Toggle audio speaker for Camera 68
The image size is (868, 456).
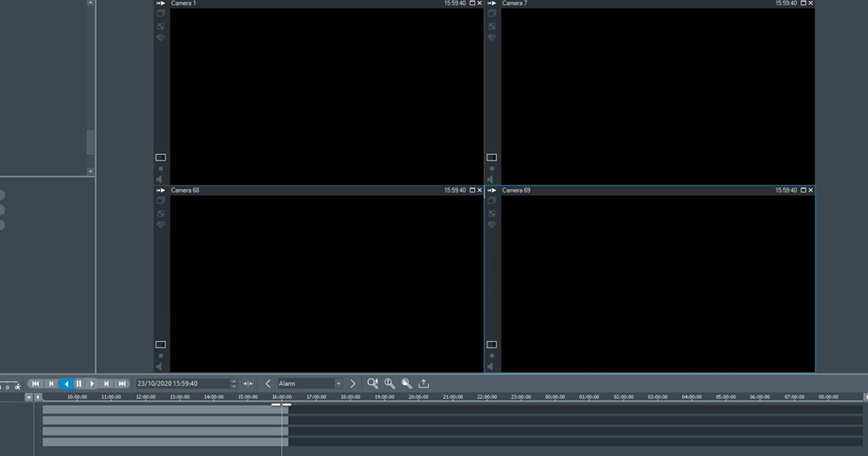click(x=160, y=367)
